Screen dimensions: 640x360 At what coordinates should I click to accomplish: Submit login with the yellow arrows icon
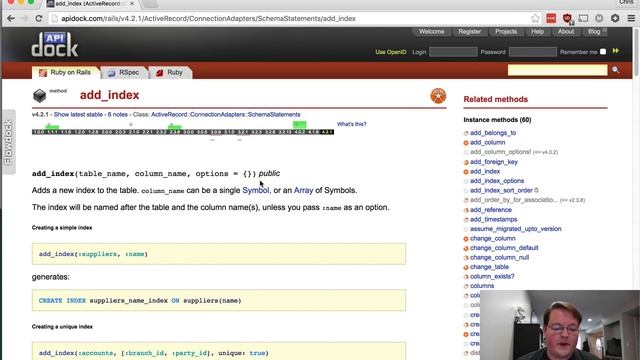(616, 51)
